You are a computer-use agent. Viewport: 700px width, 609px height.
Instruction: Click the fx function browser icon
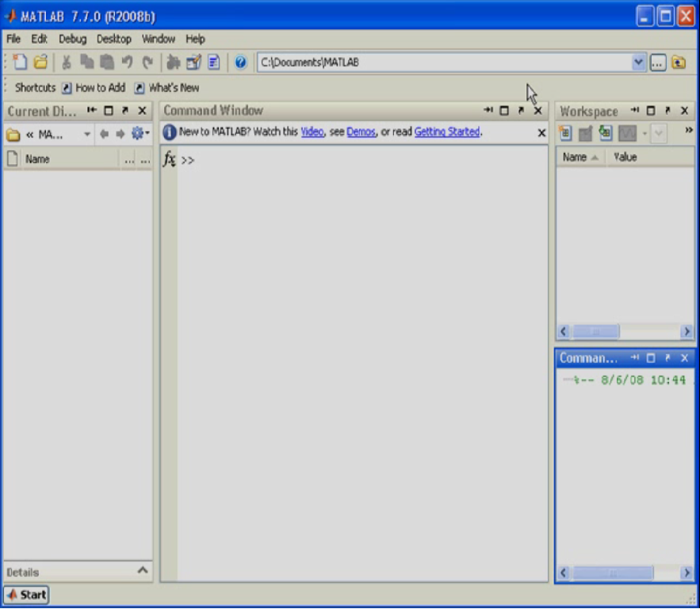tap(169, 159)
